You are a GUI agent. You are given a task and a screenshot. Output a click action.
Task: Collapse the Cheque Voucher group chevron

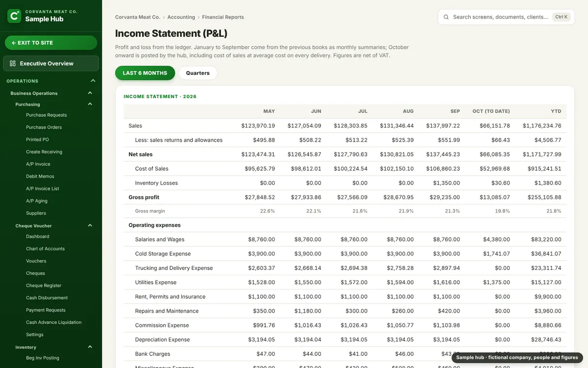tap(90, 226)
